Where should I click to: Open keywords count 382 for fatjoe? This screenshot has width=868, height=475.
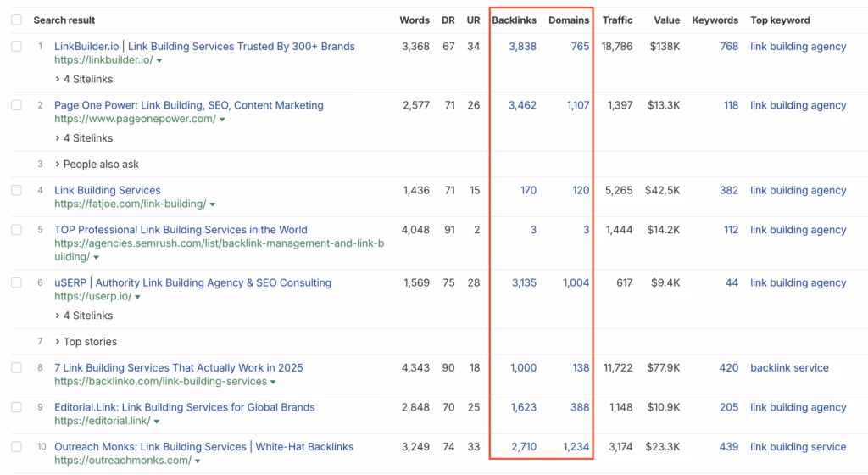[x=729, y=191]
